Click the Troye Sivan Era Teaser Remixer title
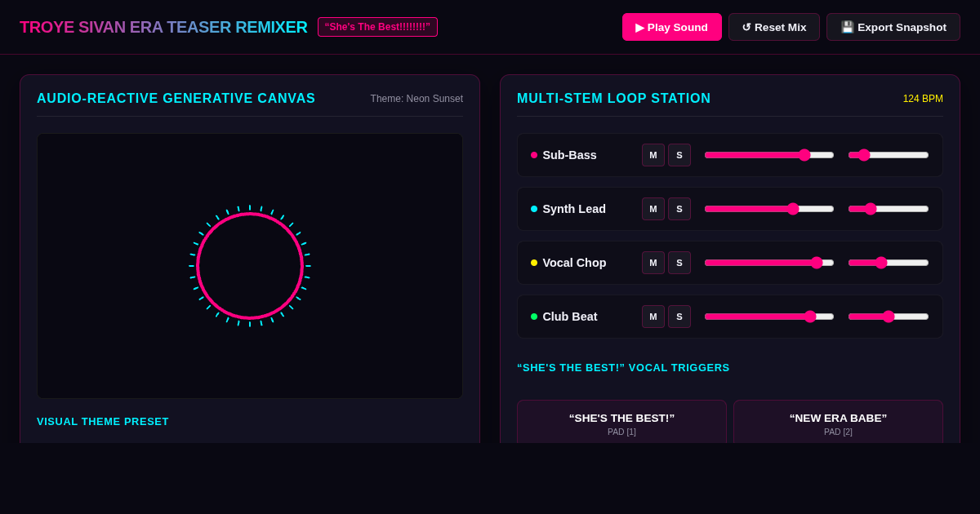The width and height of the screenshot is (980, 514). click(x=163, y=27)
